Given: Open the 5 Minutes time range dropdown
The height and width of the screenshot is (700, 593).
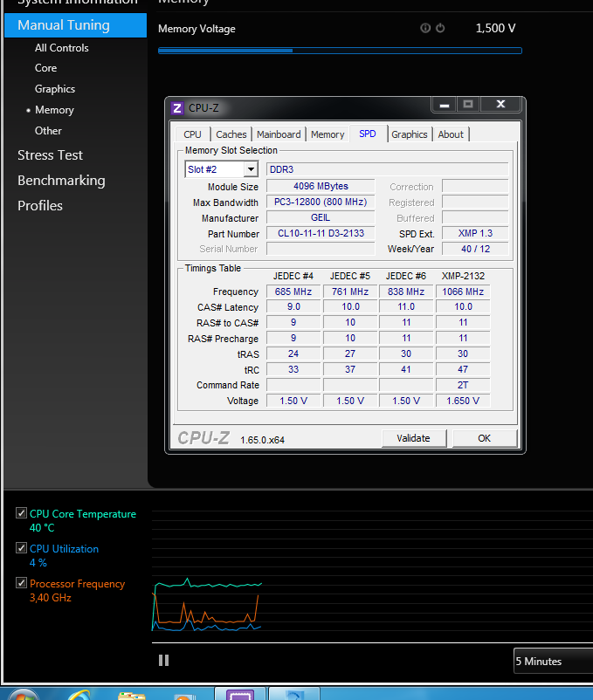Looking at the screenshot, I should coord(553,662).
